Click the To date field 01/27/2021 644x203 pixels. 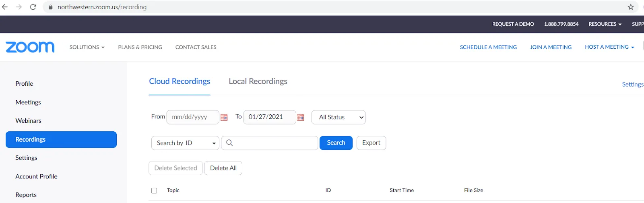(270, 117)
